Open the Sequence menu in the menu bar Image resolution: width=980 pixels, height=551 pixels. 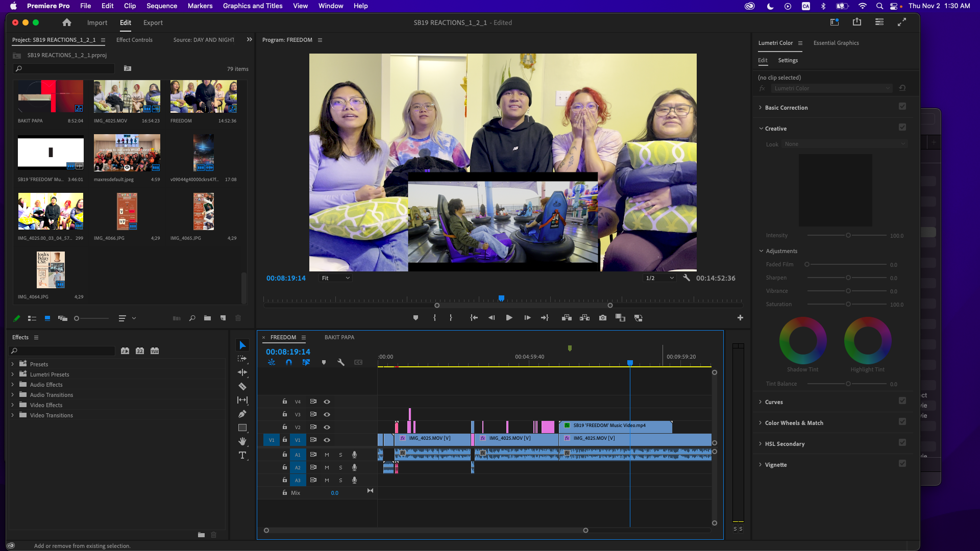point(162,6)
